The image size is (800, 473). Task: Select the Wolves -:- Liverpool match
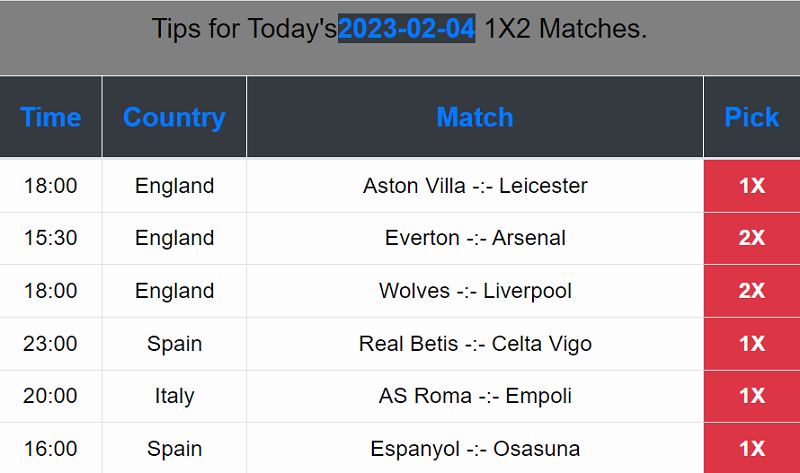(x=475, y=291)
